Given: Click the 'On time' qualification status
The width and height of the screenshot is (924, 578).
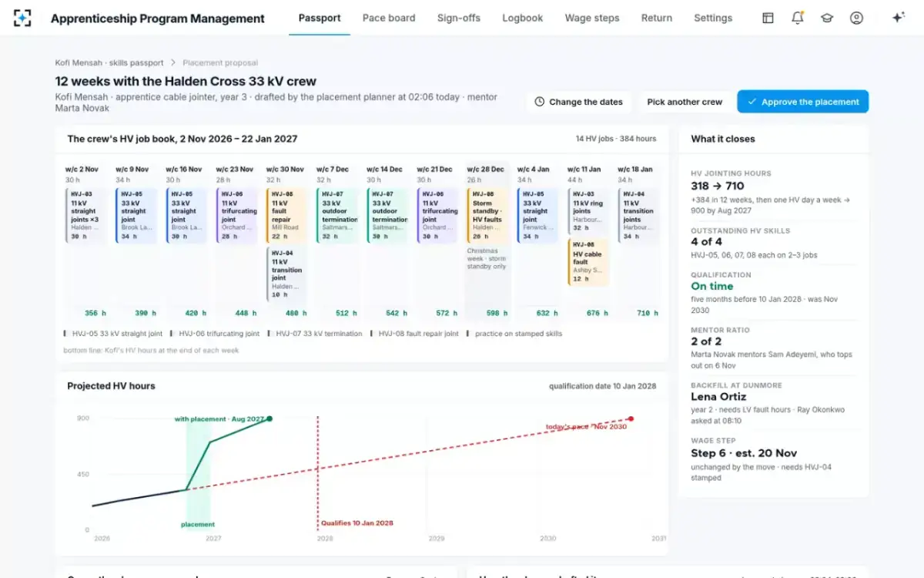Looking at the screenshot, I should coord(712,287).
